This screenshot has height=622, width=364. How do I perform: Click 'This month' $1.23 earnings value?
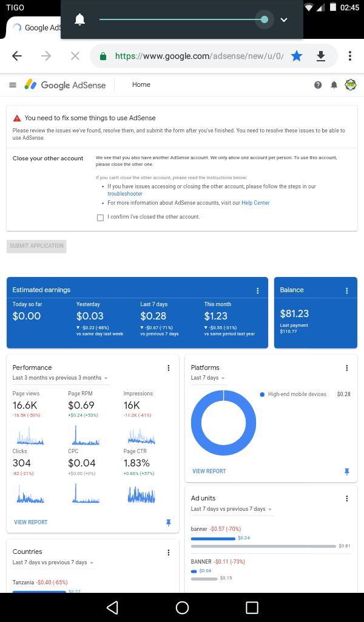(x=216, y=316)
